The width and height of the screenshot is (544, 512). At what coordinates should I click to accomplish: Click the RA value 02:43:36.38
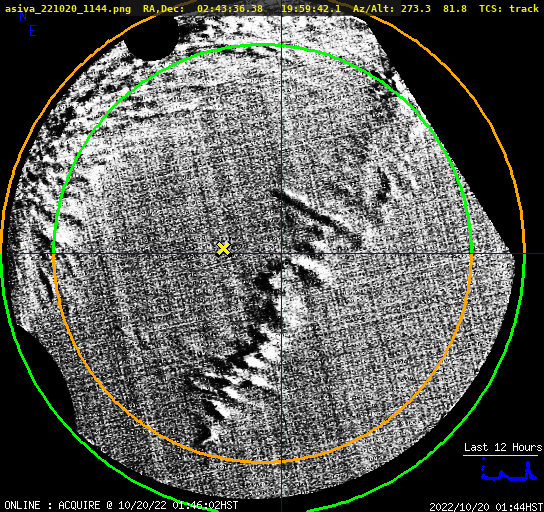pos(230,8)
